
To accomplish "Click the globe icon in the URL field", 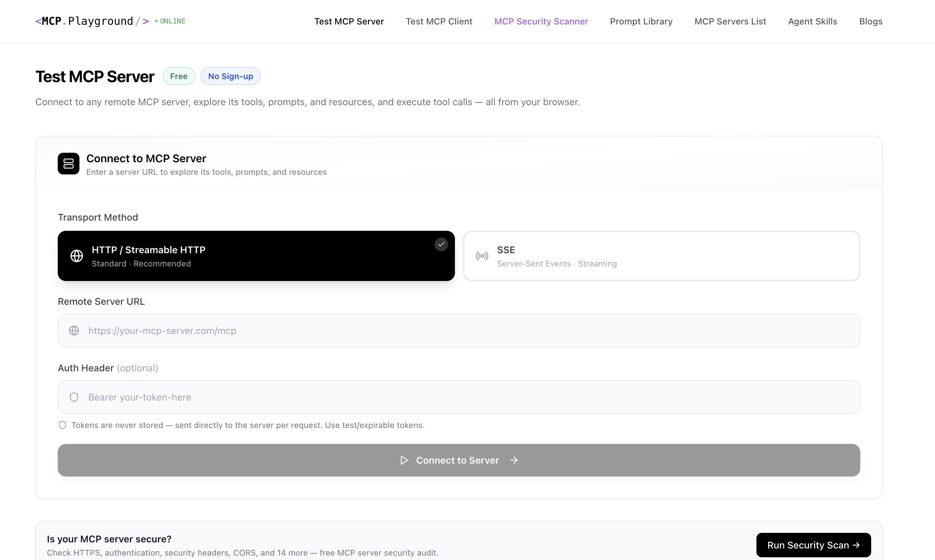I will click(x=74, y=330).
